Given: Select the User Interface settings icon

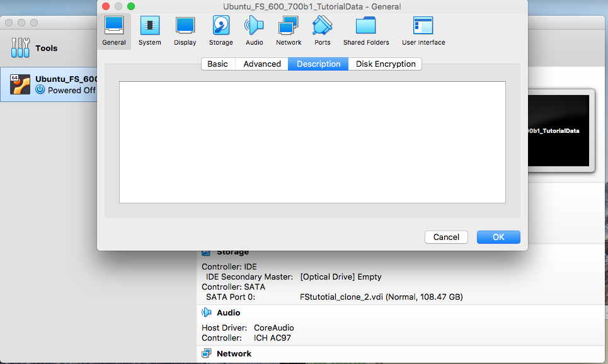Looking at the screenshot, I should click(x=423, y=31).
